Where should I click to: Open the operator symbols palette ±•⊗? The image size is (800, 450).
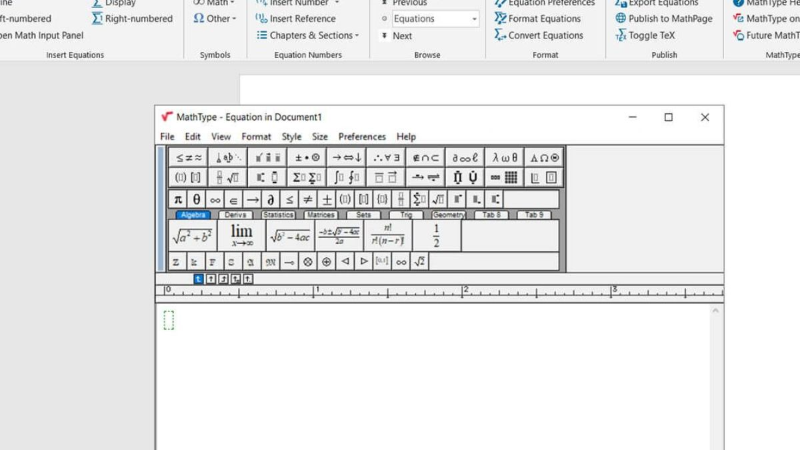click(307, 158)
